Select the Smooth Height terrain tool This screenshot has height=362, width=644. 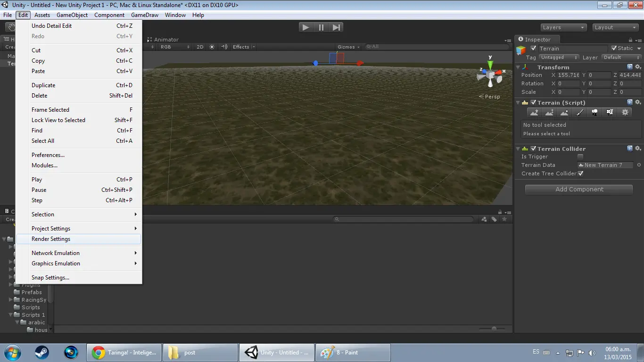click(x=564, y=112)
